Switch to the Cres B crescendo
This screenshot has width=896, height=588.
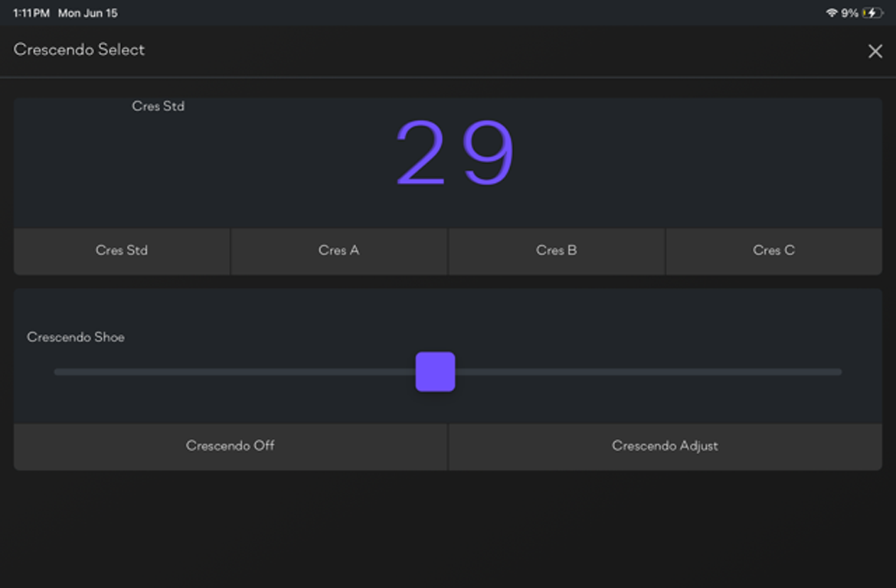click(557, 251)
